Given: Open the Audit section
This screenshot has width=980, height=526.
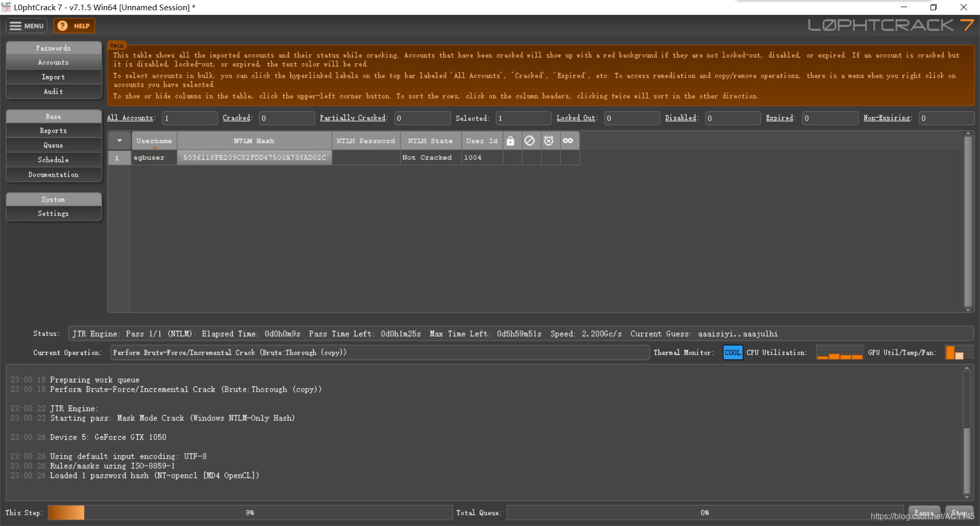Looking at the screenshot, I should click(54, 91).
